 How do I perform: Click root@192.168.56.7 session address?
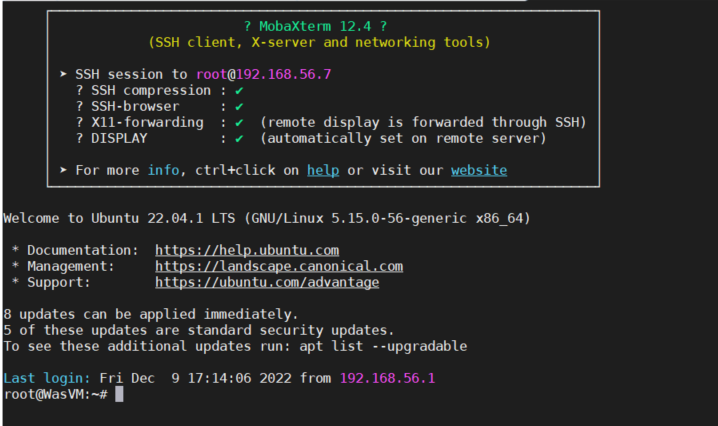tap(263, 74)
